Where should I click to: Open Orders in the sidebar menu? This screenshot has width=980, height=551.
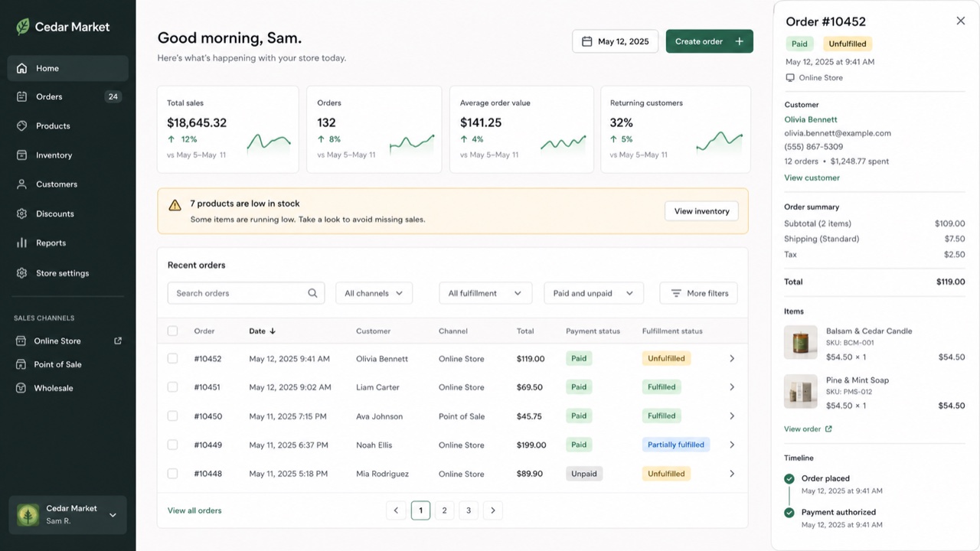pyautogui.click(x=68, y=96)
